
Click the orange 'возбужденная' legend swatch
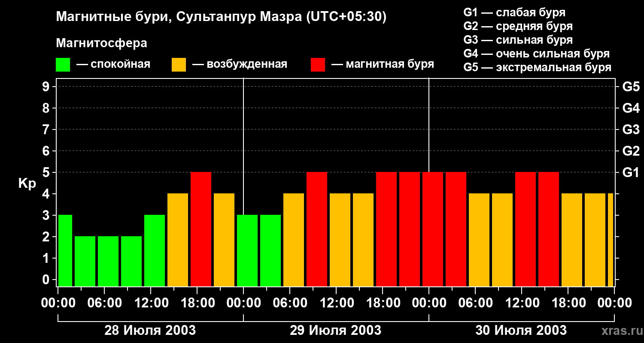click(x=179, y=65)
